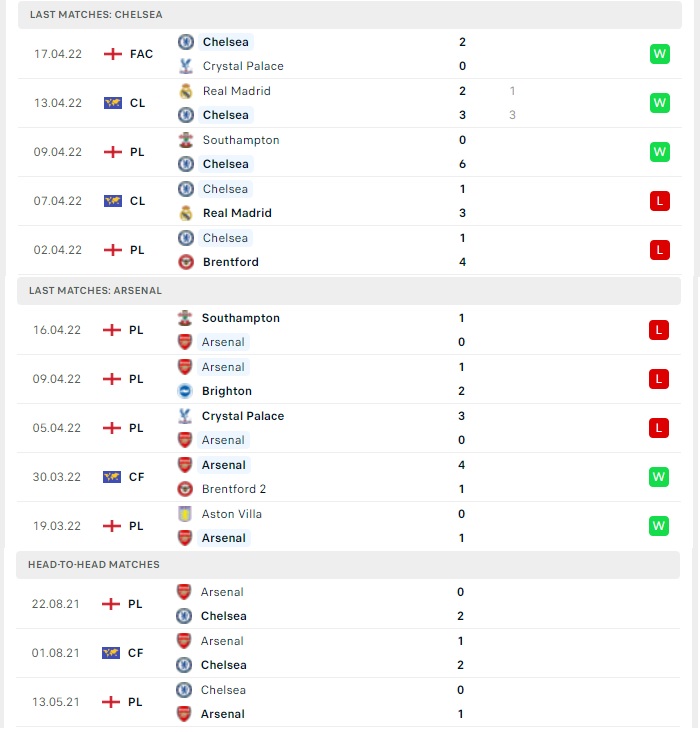Image resolution: width=700 pixels, height=732 pixels.
Task: Click the Southampton crest in 16.04.22 match
Action: pyautogui.click(x=185, y=318)
